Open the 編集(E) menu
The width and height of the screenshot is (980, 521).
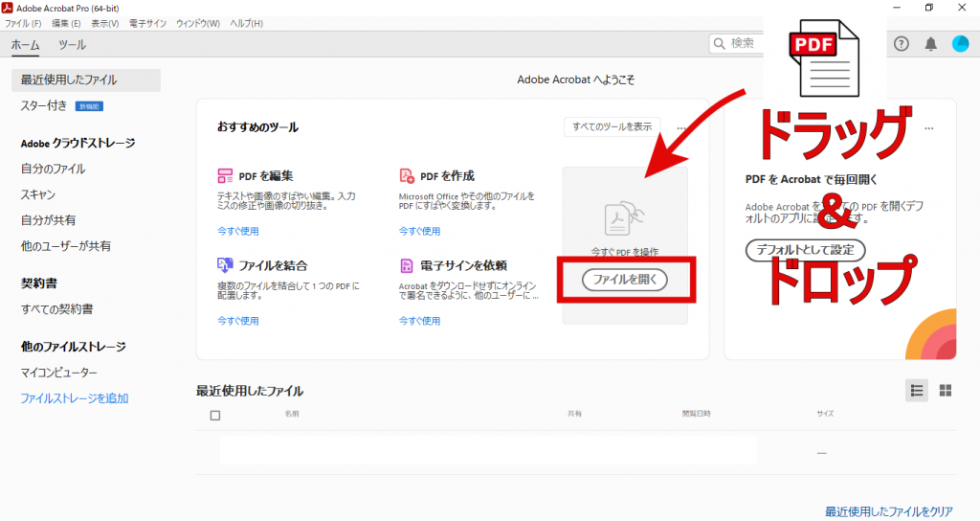click(x=66, y=23)
